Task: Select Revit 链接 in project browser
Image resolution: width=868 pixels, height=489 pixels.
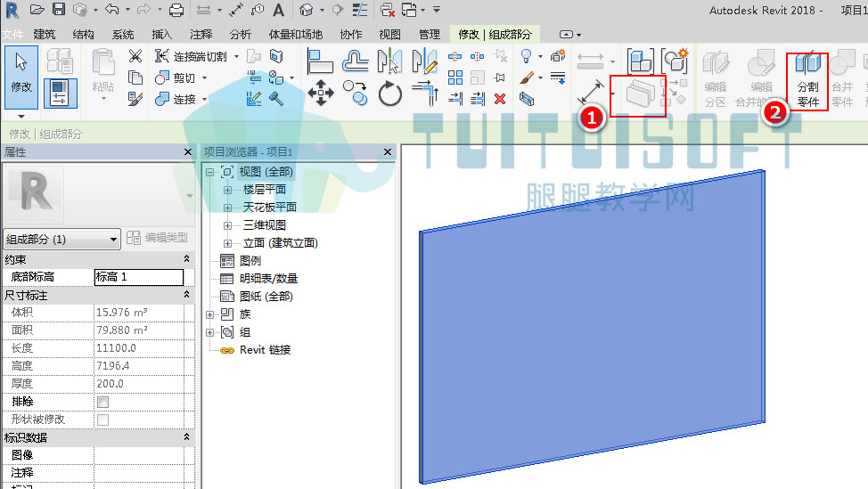Action: pos(266,350)
